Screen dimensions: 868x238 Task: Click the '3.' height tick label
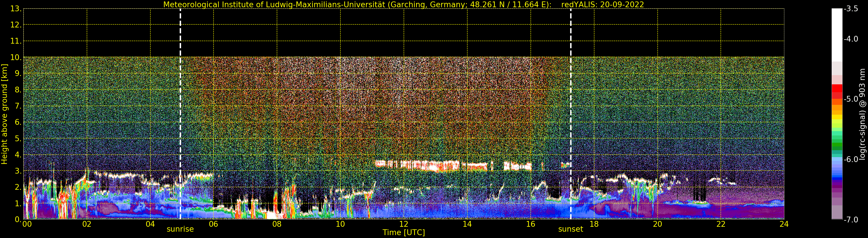point(18,171)
